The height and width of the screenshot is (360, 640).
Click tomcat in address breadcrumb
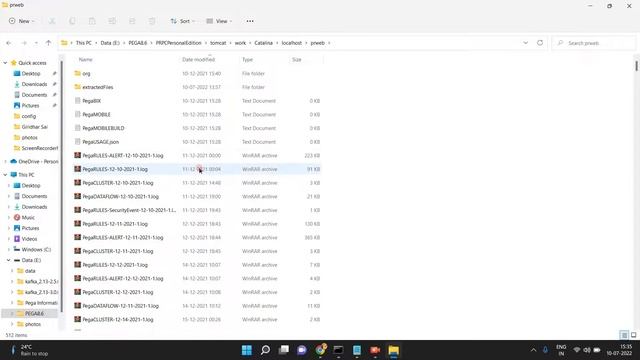point(218,43)
